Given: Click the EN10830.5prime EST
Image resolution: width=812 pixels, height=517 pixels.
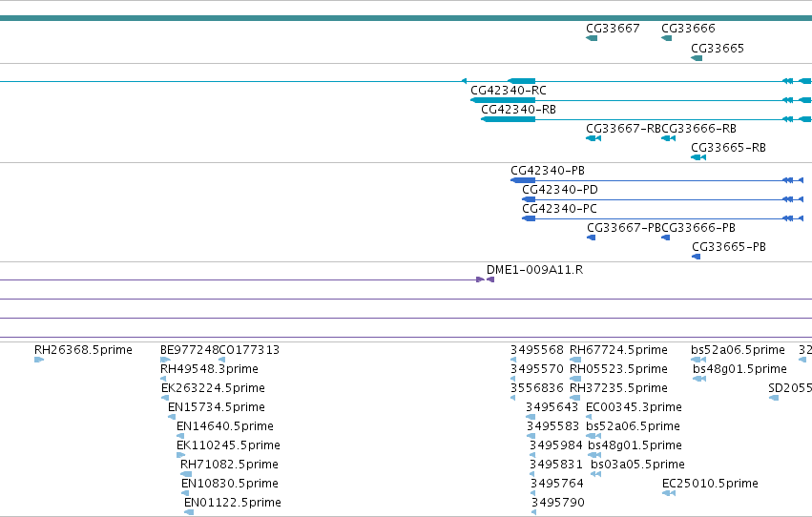Looking at the screenshot, I should 230,485.
